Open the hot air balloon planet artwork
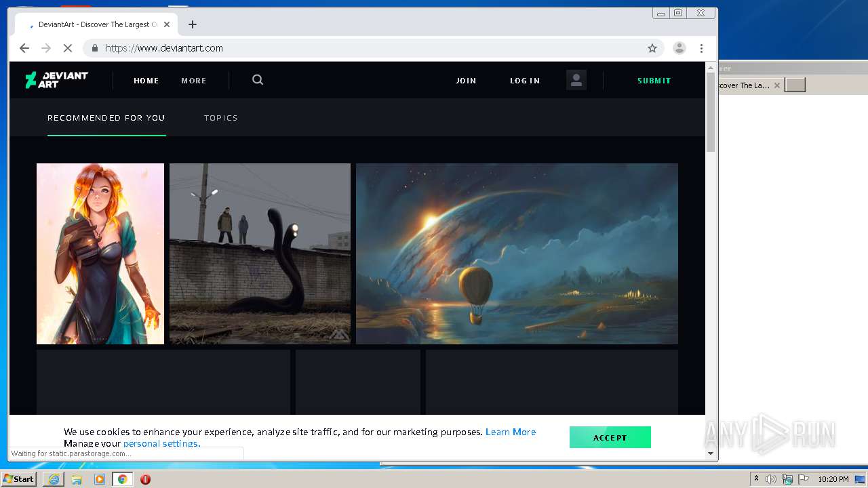Screen dimensions: 868x488 [517, 253]
